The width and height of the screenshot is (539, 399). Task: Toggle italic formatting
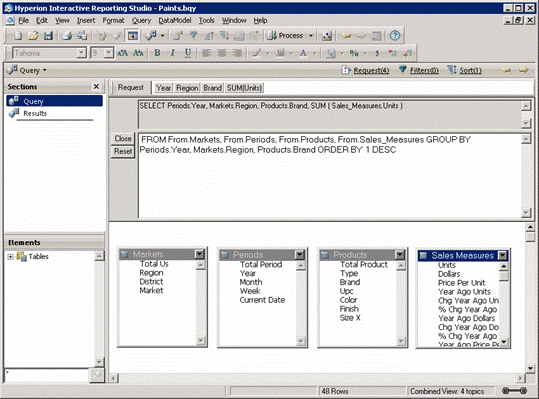pos(173,53)
